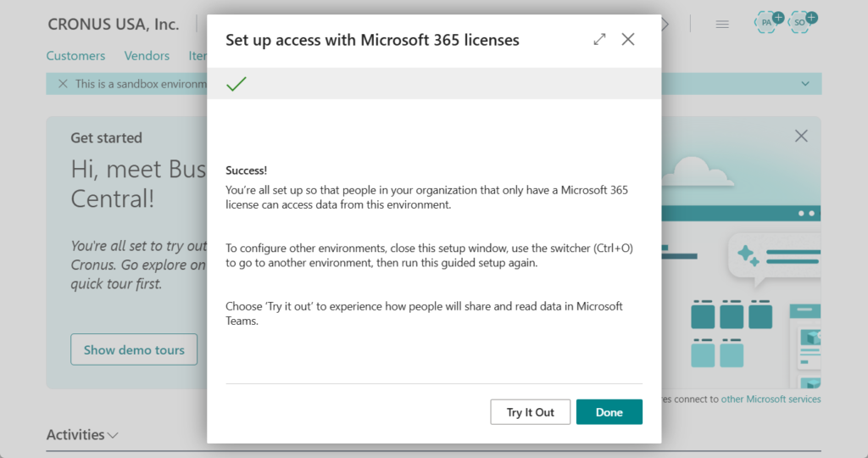Dismiss the sandbox environment notification

(x=63, y=84)
